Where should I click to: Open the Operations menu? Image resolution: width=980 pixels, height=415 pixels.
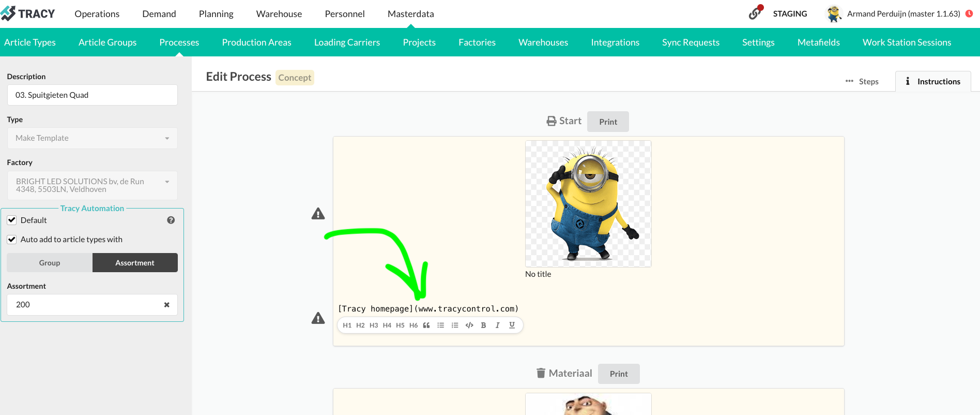[97, 14]
